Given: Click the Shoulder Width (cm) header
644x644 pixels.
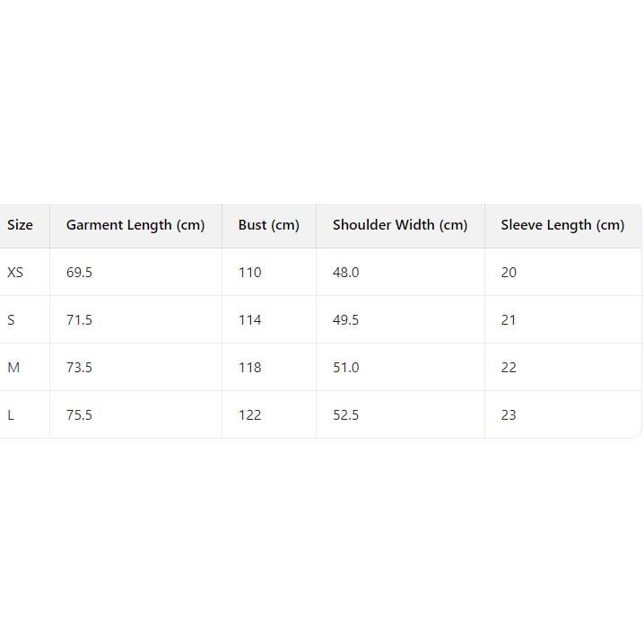Looking at the screenshot, I should pos(400,225).
